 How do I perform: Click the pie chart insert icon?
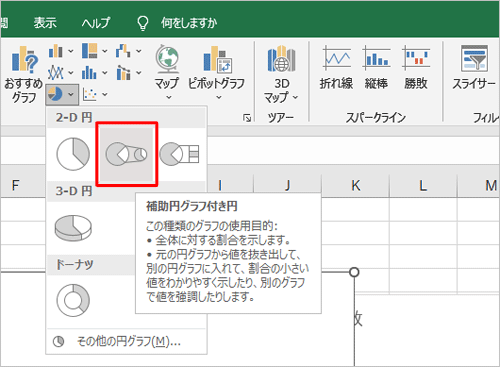(x=55, y=94)
